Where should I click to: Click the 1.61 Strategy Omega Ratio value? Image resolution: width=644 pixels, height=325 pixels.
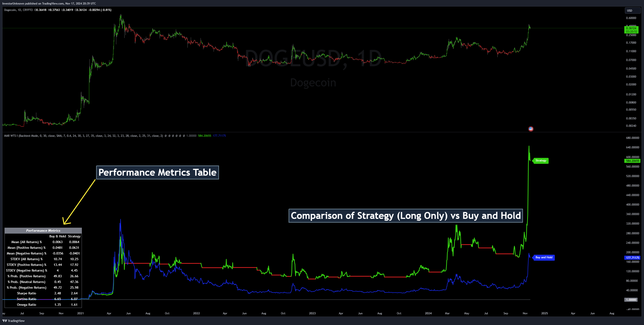[x=74, y=305]
